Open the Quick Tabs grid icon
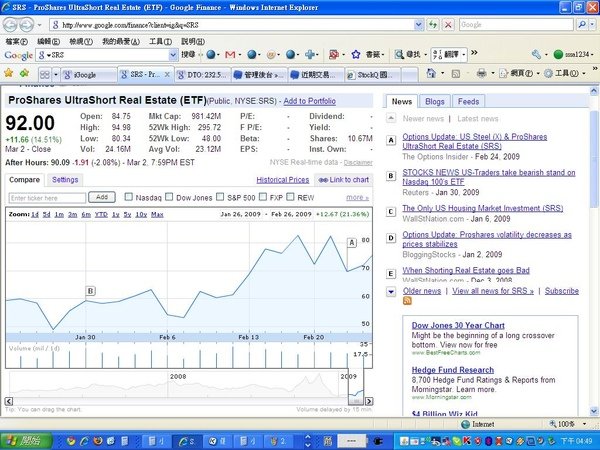 (45, 74)
